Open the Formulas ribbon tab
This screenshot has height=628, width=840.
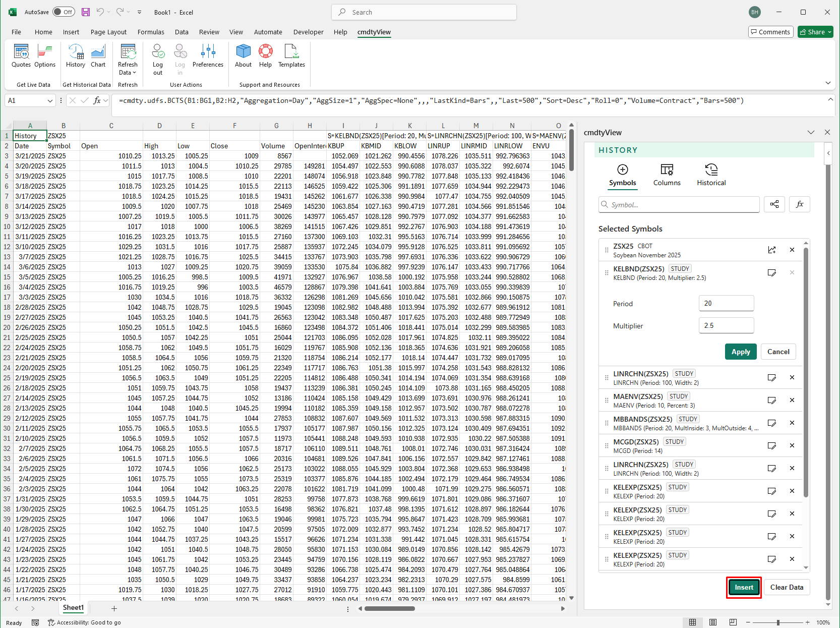[x=151, y=32]
